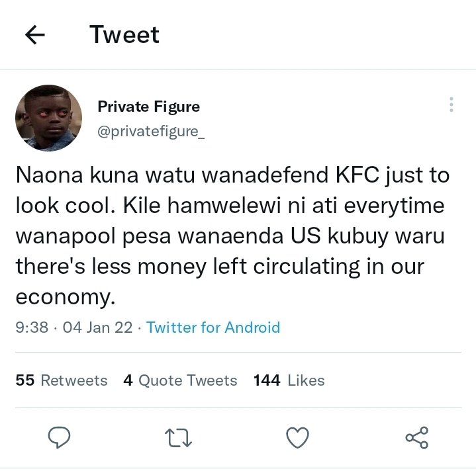View the 55 Retweets list

tap(62, 380)
